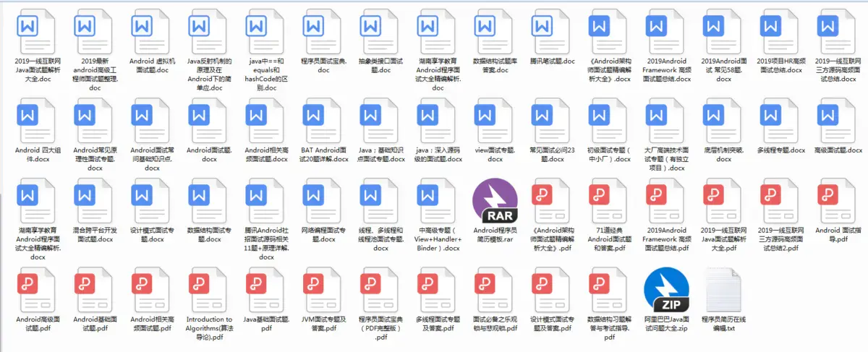Viewport: 868px width, 352px height.
Task: Click the BAT Android面试20题详解.docx icon
Action: click(323, 122)
